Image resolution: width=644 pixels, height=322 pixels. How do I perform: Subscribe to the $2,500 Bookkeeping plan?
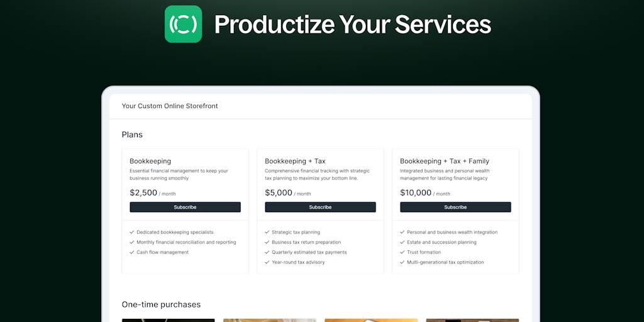[185, 207]
